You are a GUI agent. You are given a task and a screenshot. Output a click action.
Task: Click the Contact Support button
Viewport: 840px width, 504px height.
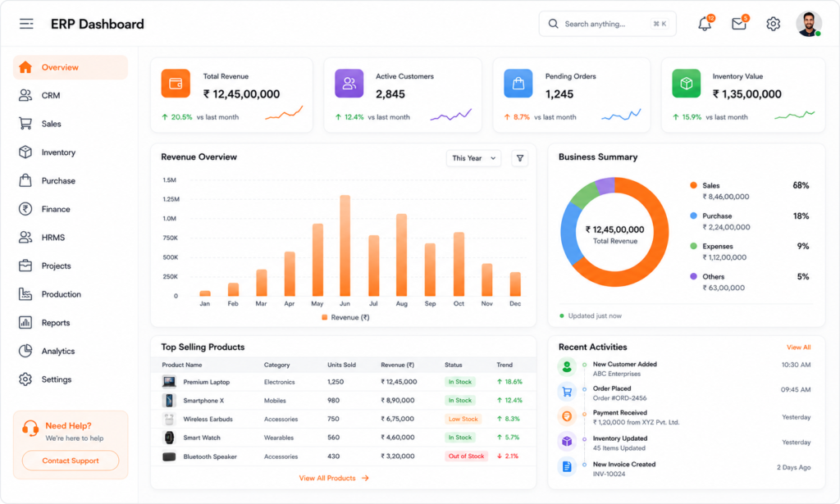click(71, 461)
